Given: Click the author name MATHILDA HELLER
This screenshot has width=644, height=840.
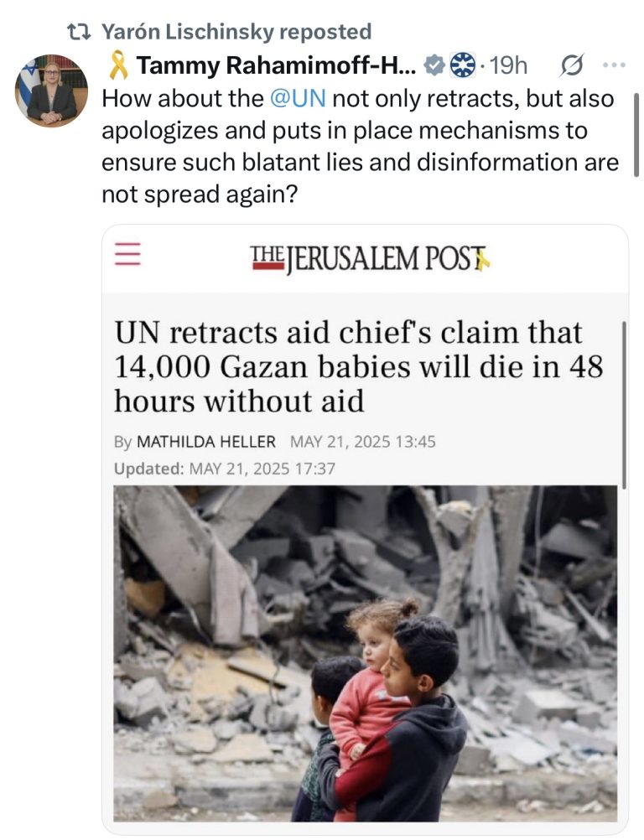Looking at the screenshot, I should coord(206,442).
